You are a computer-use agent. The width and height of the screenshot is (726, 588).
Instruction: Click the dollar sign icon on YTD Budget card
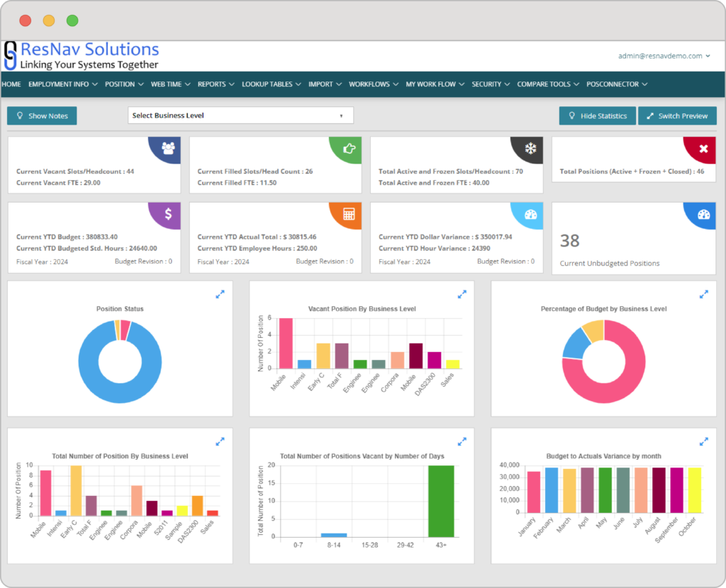(168, 213)
